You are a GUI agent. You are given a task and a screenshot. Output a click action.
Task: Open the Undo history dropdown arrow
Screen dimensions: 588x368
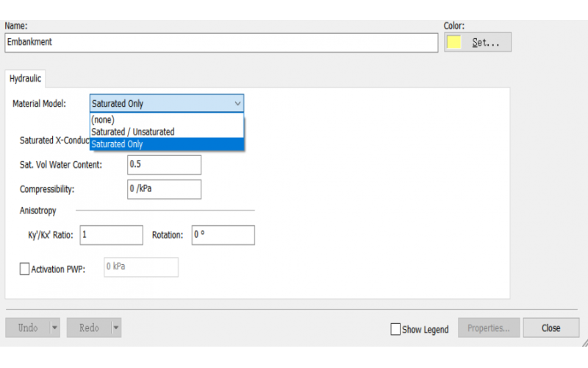[54, 328]
